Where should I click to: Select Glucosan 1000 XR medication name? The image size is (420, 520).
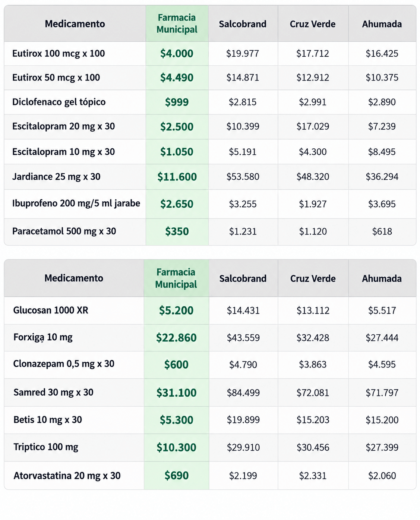point(51,310)
